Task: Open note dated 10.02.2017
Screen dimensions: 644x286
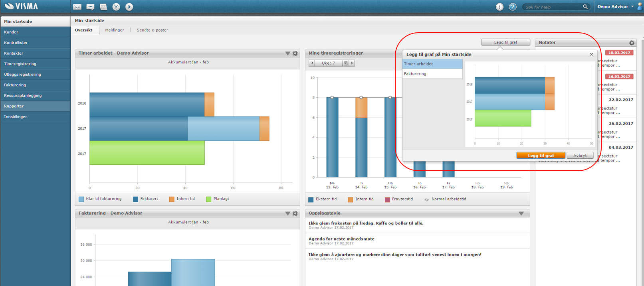Action: pyautogui.click(x=619, y=53)
